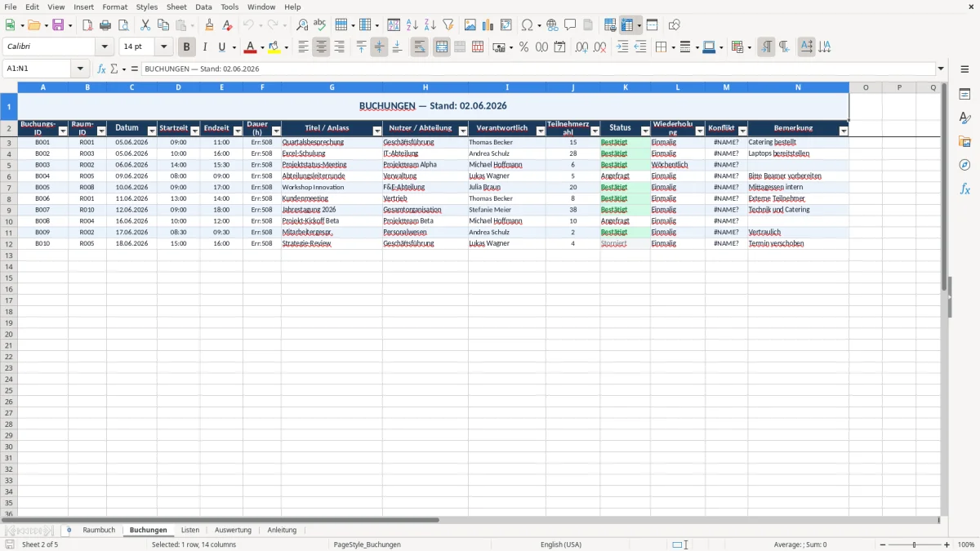Apply red Font Color swatch
The width and height of the screenshot is (980, 551).
pyautogui.click(x=251, y=47)
